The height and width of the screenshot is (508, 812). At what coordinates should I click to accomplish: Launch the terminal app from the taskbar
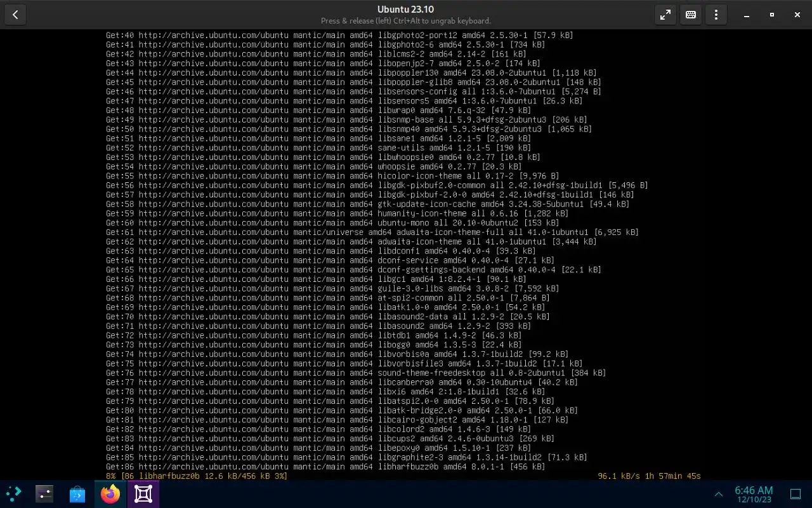pyautogui.click(x=44, y=493)
